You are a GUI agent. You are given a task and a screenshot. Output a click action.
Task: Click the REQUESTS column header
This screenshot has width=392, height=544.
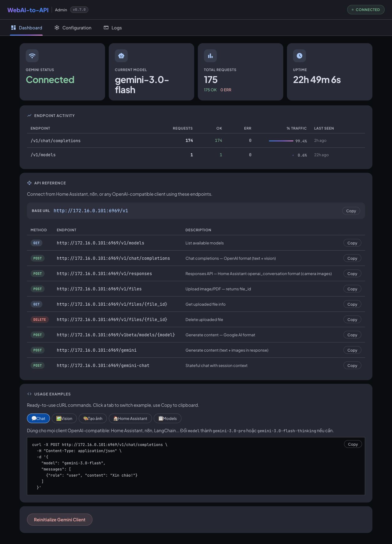[183, 128]
